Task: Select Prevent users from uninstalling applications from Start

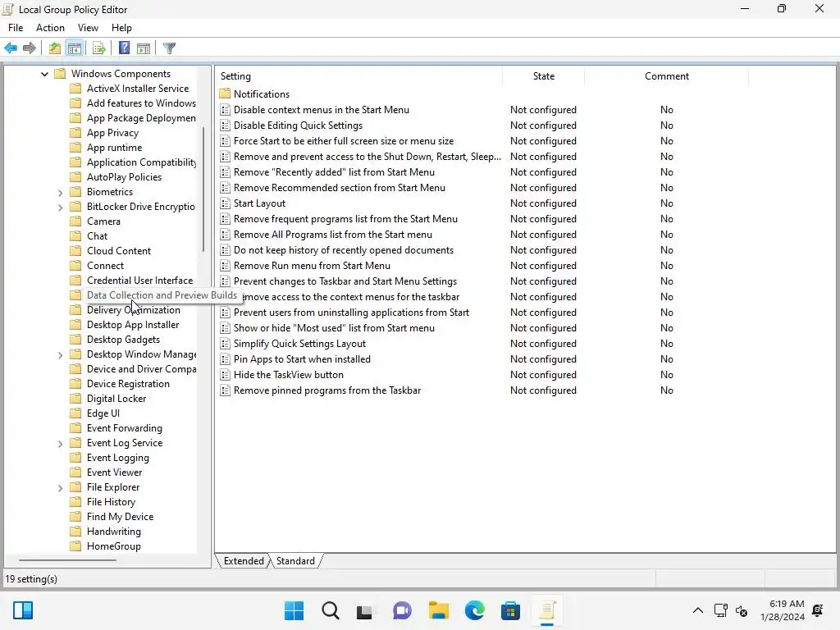Action: coord(351,313)
